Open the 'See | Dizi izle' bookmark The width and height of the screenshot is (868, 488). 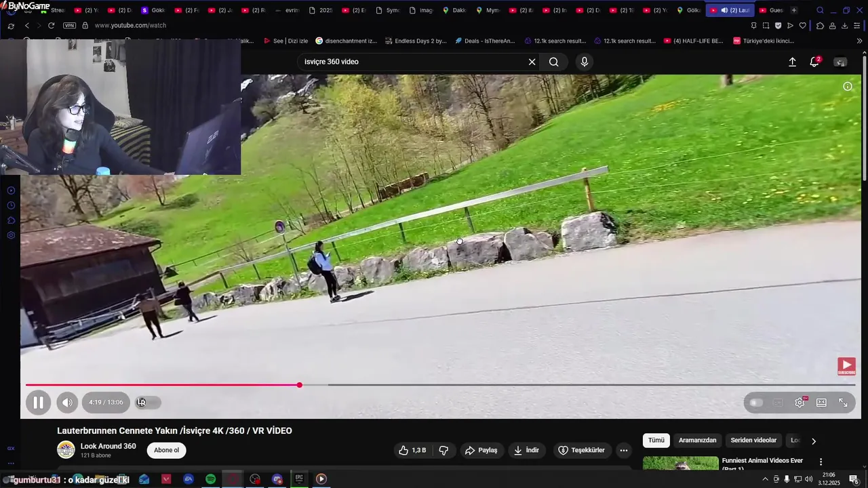point(285,41)
